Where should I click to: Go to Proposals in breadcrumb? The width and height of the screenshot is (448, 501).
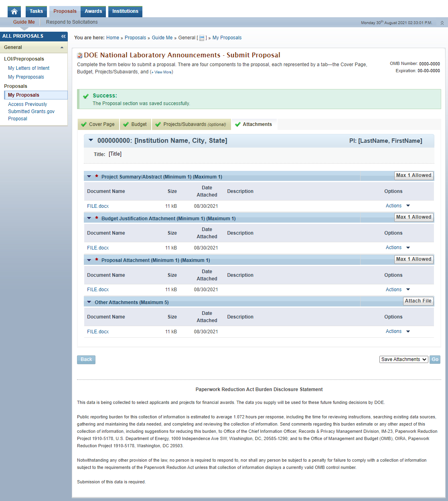tap(136, 38)
